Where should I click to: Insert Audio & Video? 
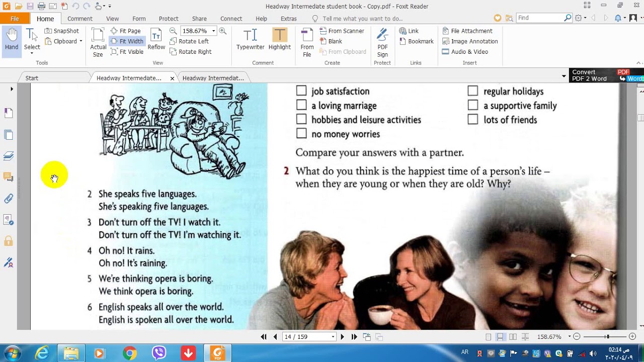(465, 52)
